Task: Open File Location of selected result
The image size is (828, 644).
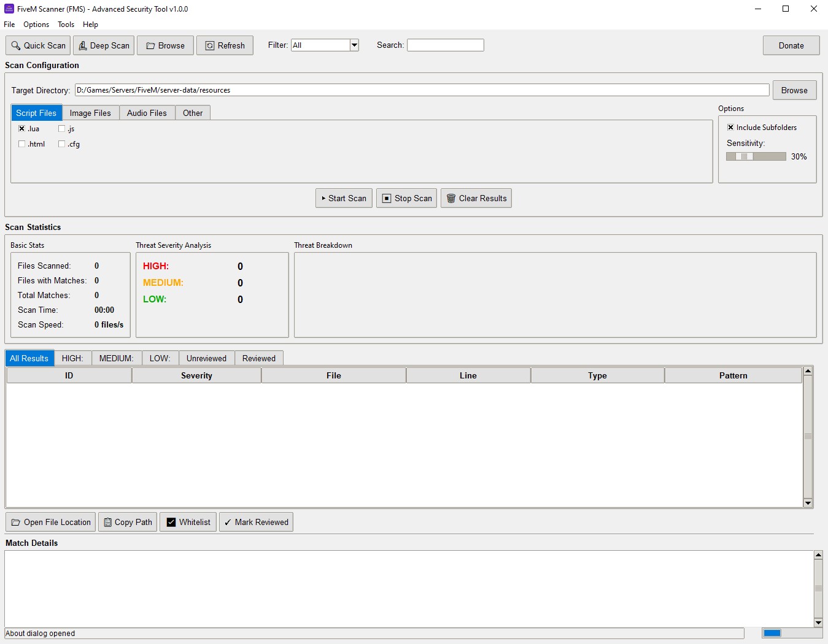Action: tap(50, 522)
